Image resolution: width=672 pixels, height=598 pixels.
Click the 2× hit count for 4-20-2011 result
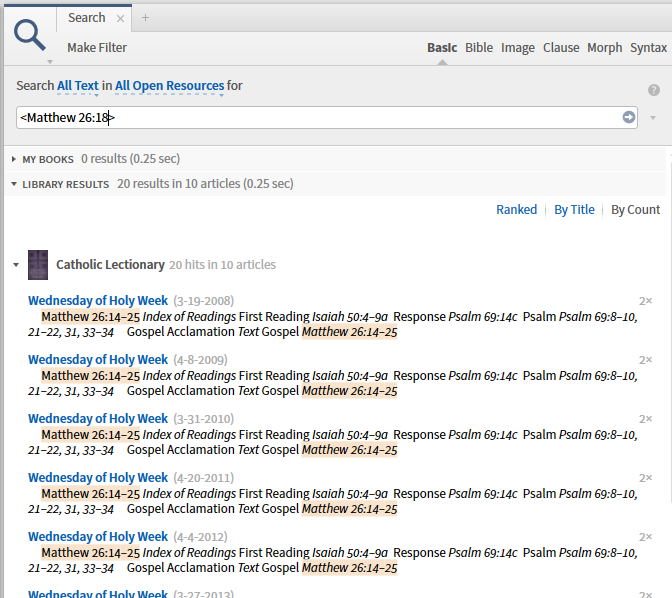[645, 478]
